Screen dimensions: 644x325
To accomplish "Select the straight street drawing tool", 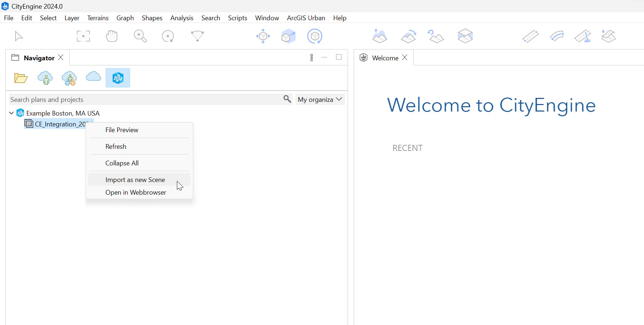I will 530,36.
